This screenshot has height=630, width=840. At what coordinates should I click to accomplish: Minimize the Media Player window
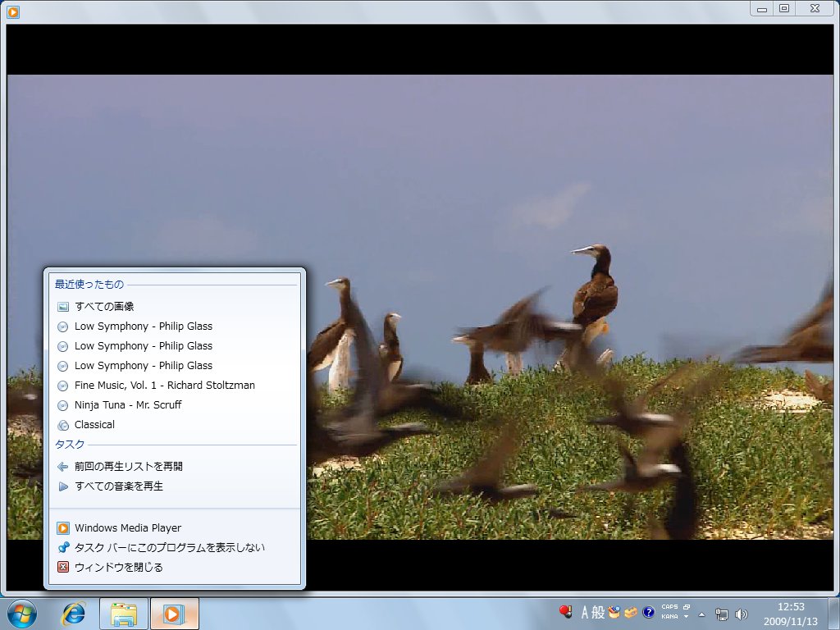pyautogui.click(x=762, y=8)
